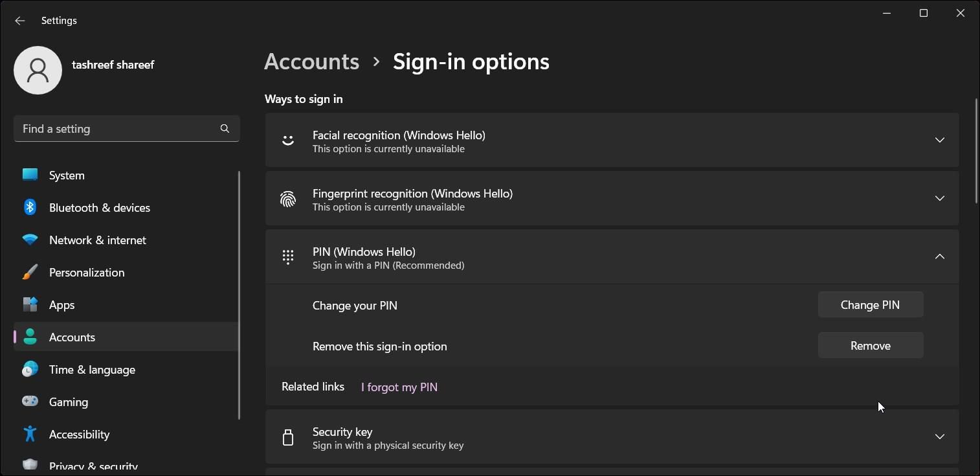Expand the Security key section
Viewport: 980px width, 476px height.
point(939,436)
